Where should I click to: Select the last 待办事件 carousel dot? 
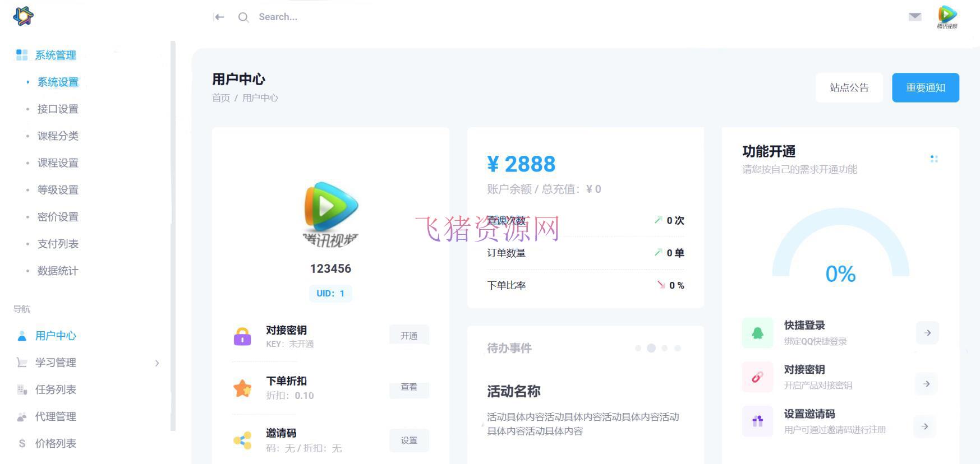pyautogui.click(x=678, y=348)
